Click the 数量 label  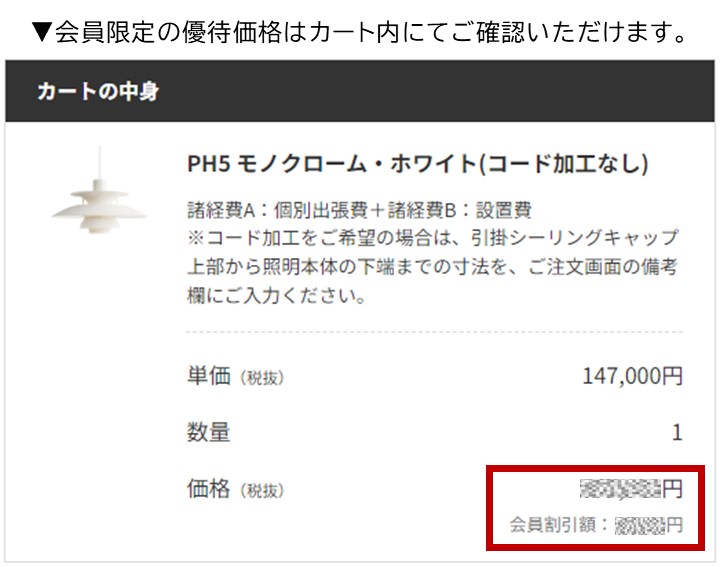[208, 432]
